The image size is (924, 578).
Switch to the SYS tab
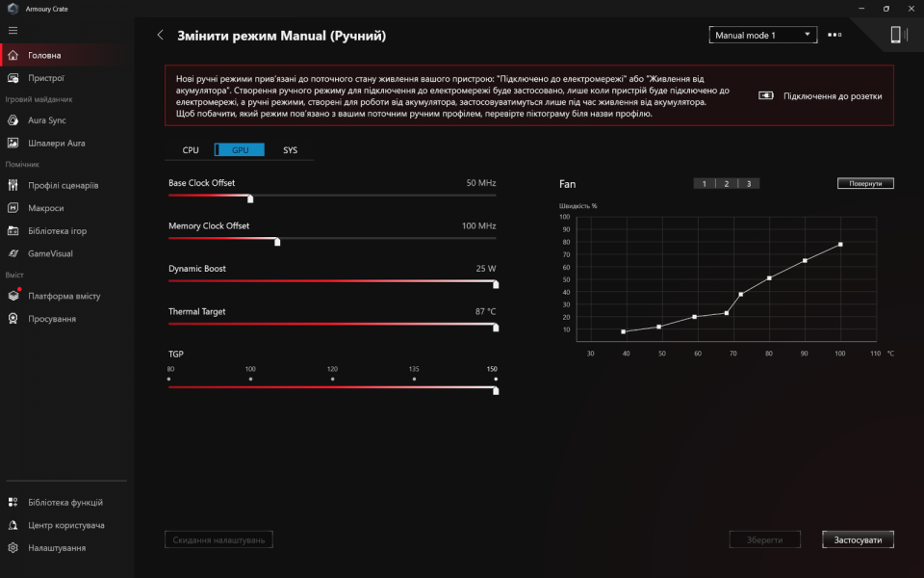coord(290,150)
